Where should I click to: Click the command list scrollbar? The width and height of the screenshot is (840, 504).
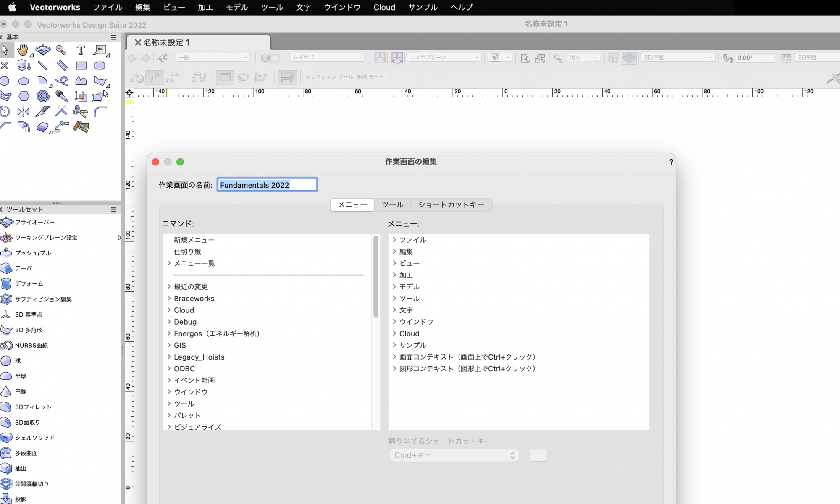pyautogui.click(x=376, y=276)
